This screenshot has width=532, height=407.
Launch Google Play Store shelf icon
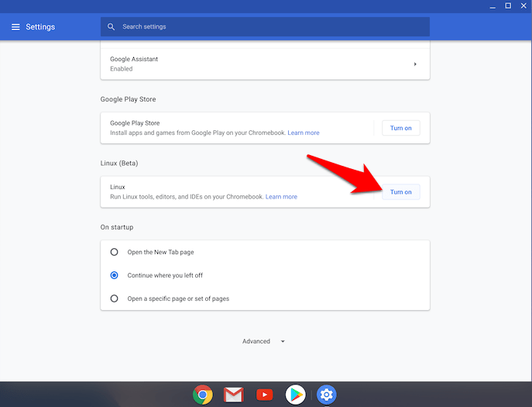(x=295, y=395)
